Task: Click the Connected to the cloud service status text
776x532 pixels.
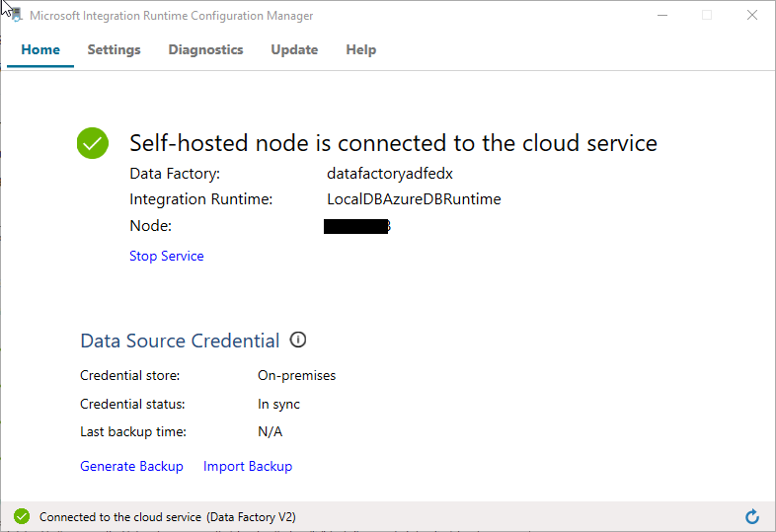Action: click(167, 516)
